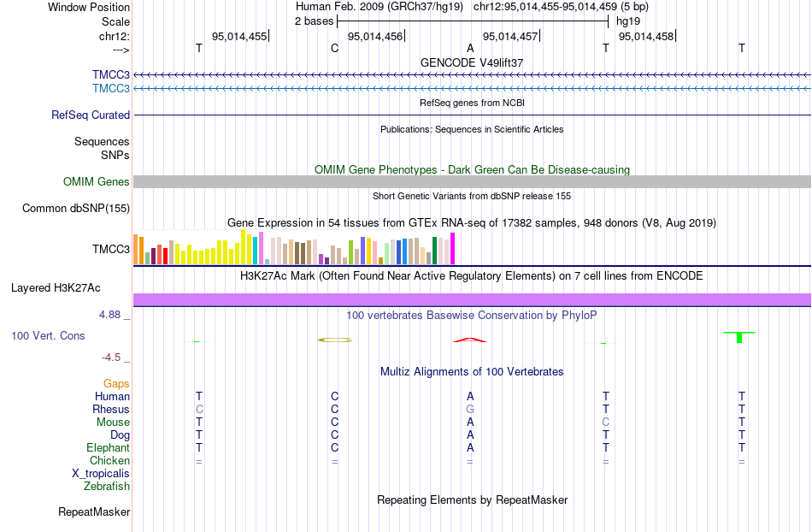Viewport: 812px width, 532px height.
Task: Click the RefSeq Curated intron line
Action: pos(473,115)
